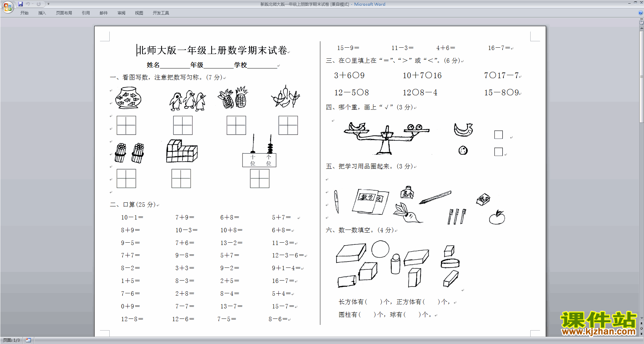Open the Select Browse Object button

[x=642, y=329]
